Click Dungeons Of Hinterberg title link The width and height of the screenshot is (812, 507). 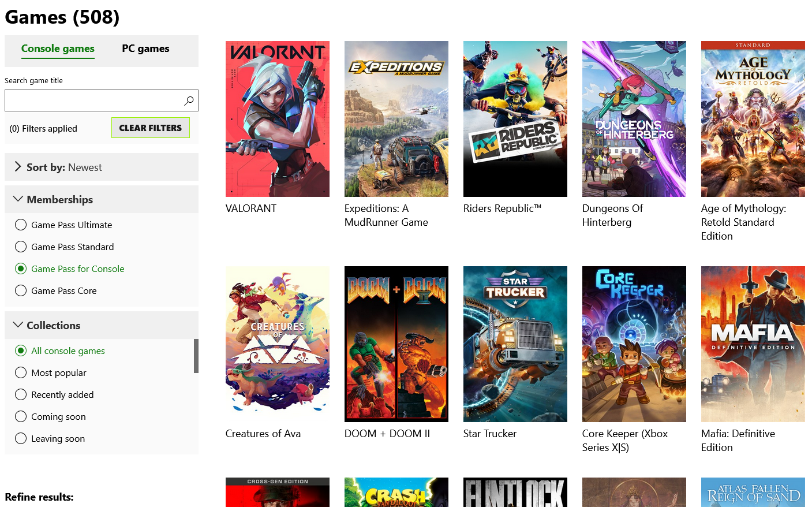[612, 215]
